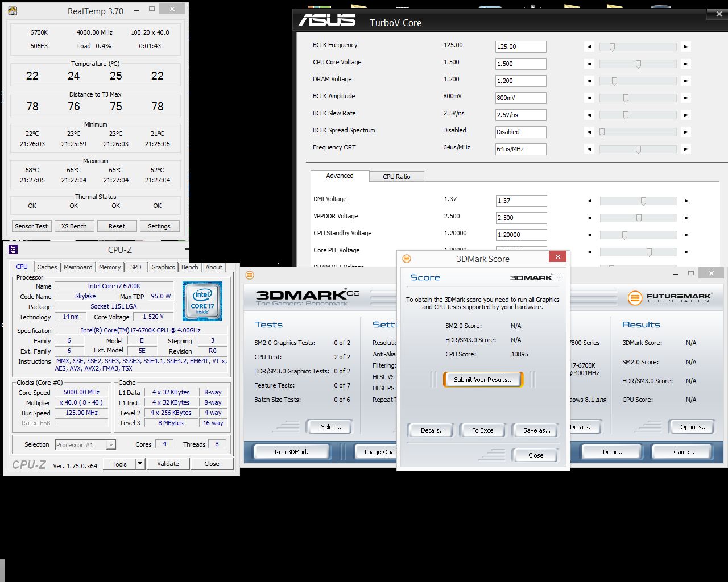Focus the CPU Core Voltage input box

pyautogui.click(x=520, y=64)
